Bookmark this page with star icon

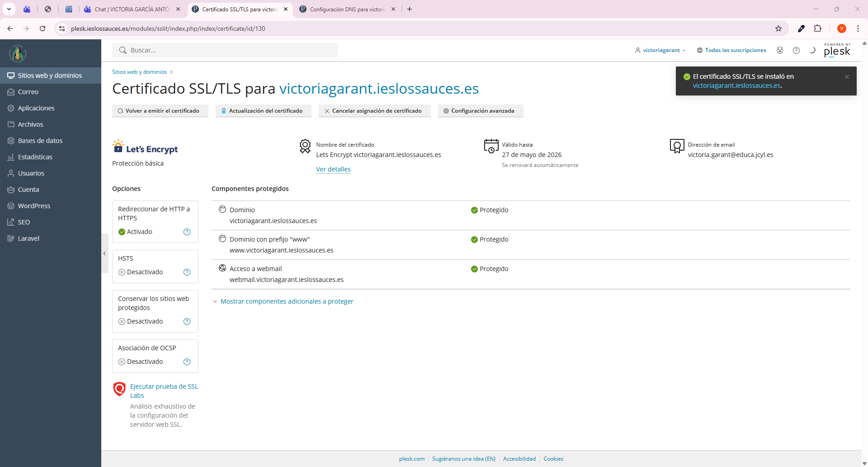(778, 29)
